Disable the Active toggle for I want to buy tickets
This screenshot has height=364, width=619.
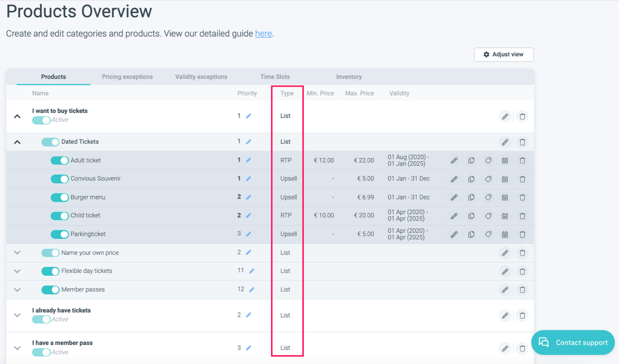pos(41,119)
